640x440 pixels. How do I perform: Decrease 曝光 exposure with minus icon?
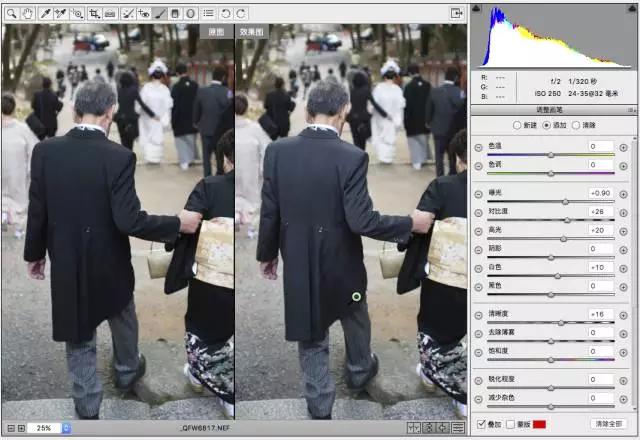pos(478,195)
